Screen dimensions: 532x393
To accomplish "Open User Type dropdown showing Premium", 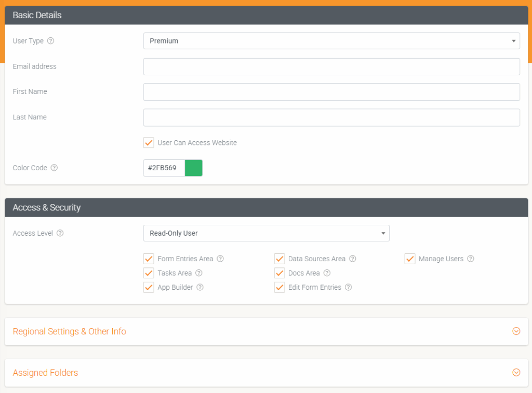I will (x=331, y=41).
